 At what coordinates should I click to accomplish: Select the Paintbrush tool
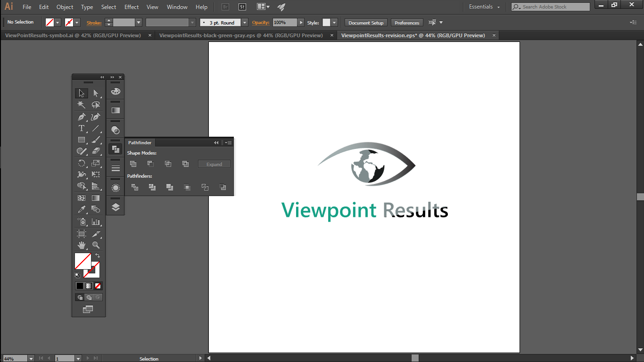[96, 140]
